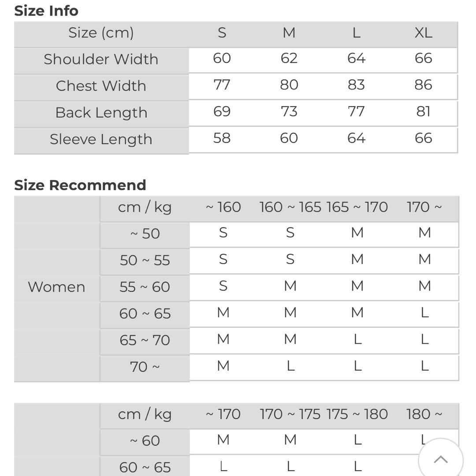
Task: Click the Shoulder Width row label
Action: click(x=101, y=59)
